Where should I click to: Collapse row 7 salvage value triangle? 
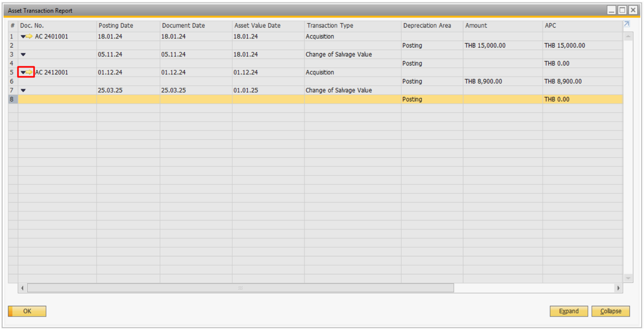[23, 90]
